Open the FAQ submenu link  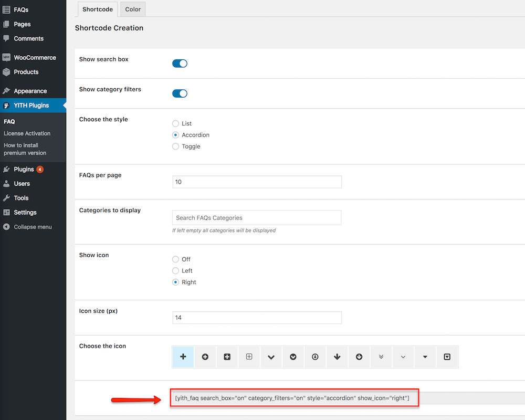pos(9,122)
